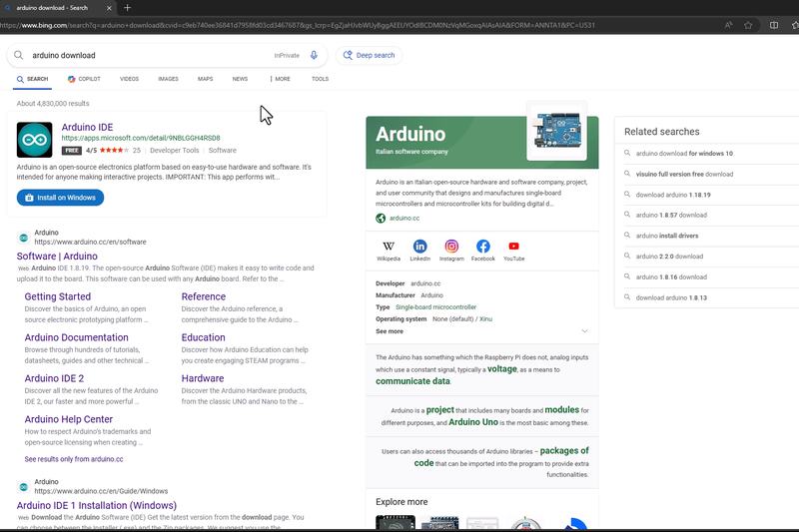799x532 pixels.
Task: Click the favicon beside arduino.cc/en/Guide/Windows result
Action: pos(23,487)
